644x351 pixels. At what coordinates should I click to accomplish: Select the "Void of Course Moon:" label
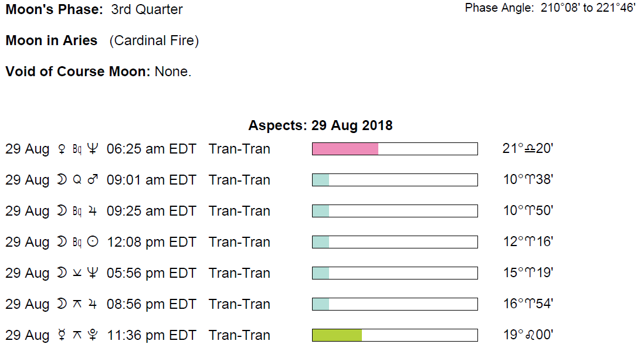[79, 72]
